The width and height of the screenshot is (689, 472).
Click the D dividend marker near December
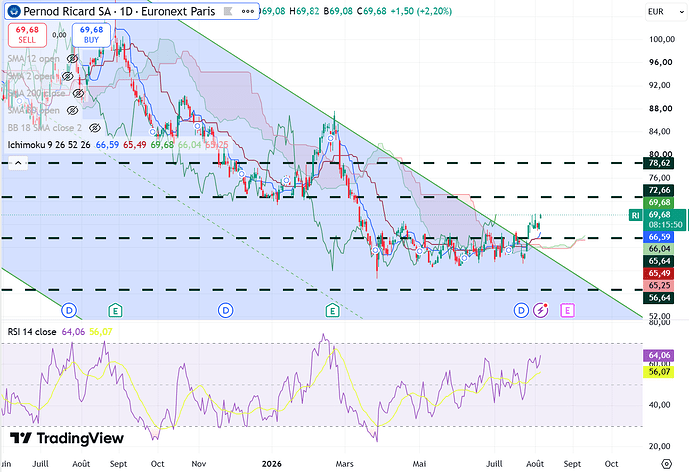225,310
